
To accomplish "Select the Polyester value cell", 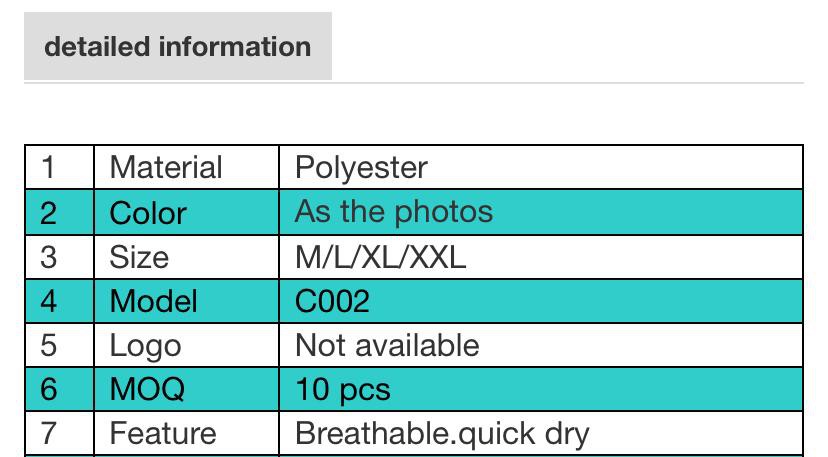I will tap(361, 167).
